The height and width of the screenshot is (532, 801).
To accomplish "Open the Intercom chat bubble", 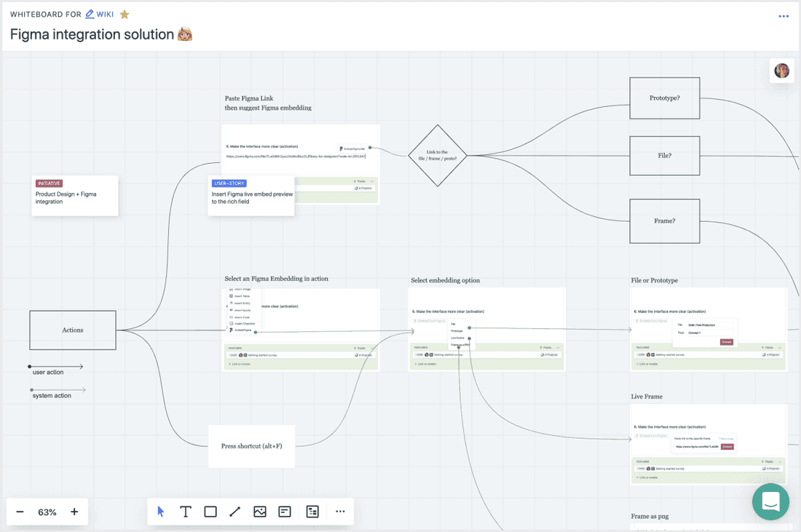I will click(x=770, y=502).
